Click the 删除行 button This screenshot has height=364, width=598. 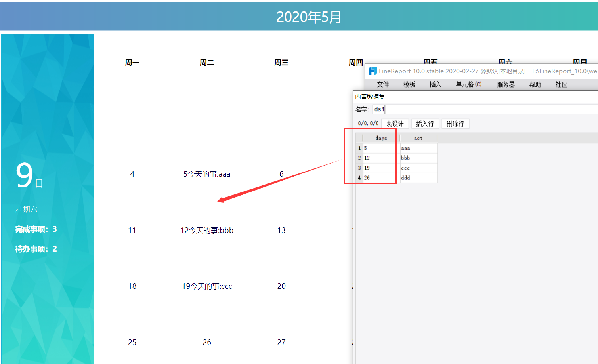click(x=455, y=124)
